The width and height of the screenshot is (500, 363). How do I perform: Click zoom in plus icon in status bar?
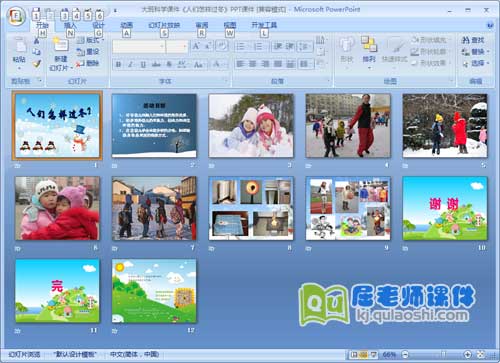(x=468, y=354)
